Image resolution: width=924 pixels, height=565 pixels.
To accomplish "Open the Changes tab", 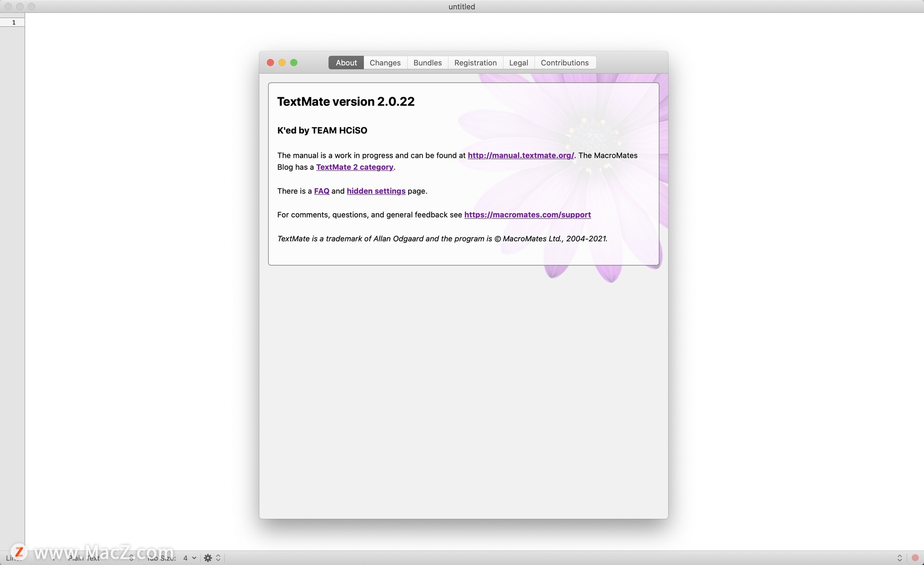I will point(385,63).
